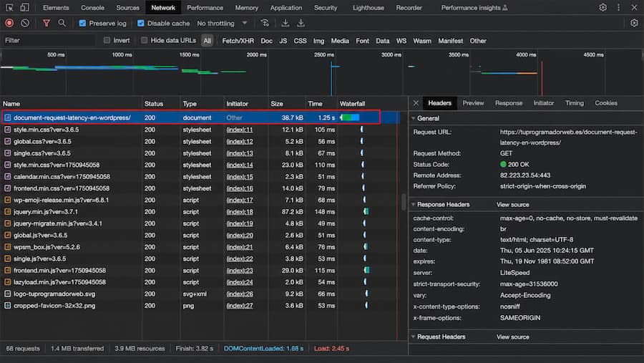This screenshot has width=644, height=363.
Task: Switch to the Console panel tab
Action: coord(92,7)
